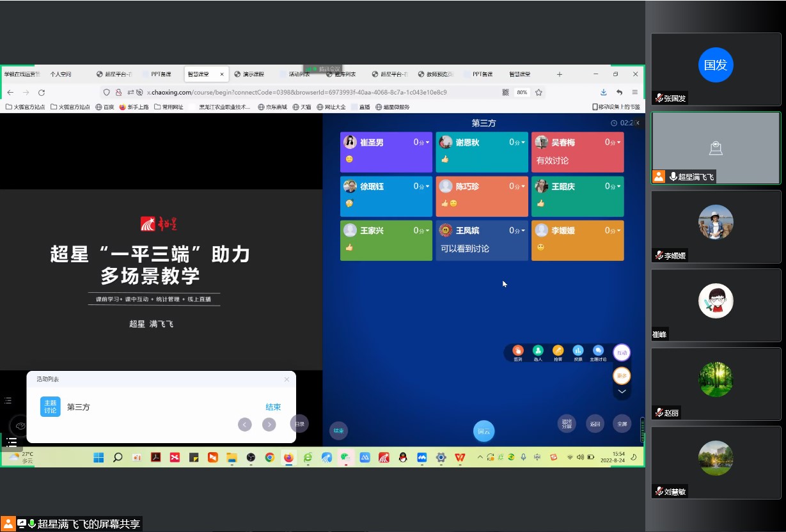The height and width of the screenshot is (532, 786).
Task: Click 结束 link in the activity list
Action: tap(273, 407)
